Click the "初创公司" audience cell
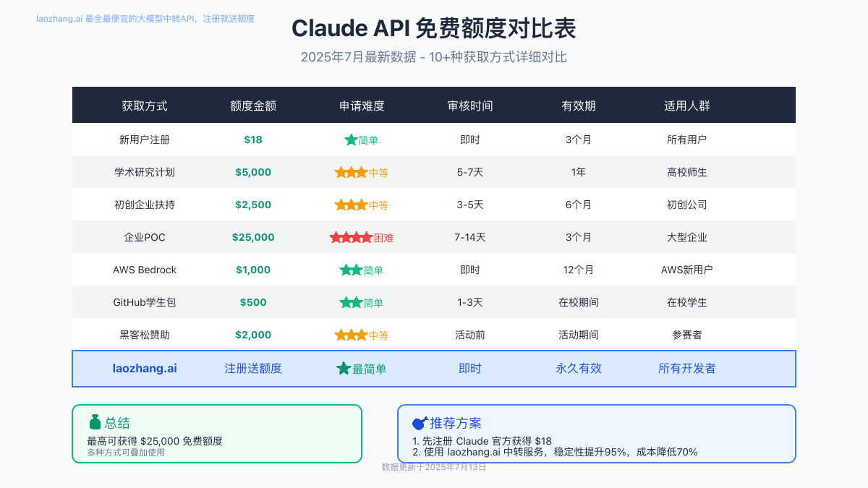Viewport: 868px width, 488px height. pyautogui.click(x=687, y=205)
